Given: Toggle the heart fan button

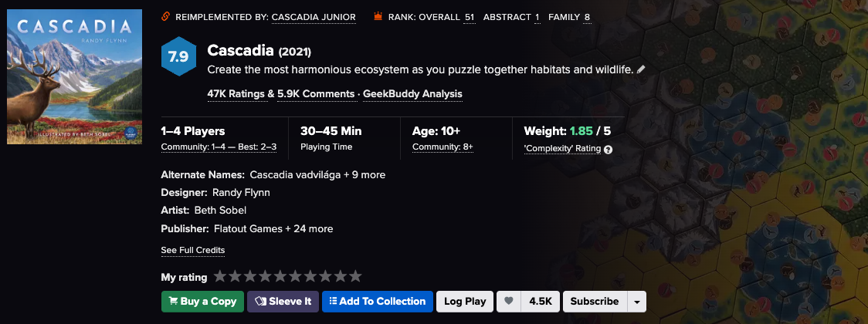Looking at the screenshot, I should point(509,302).
